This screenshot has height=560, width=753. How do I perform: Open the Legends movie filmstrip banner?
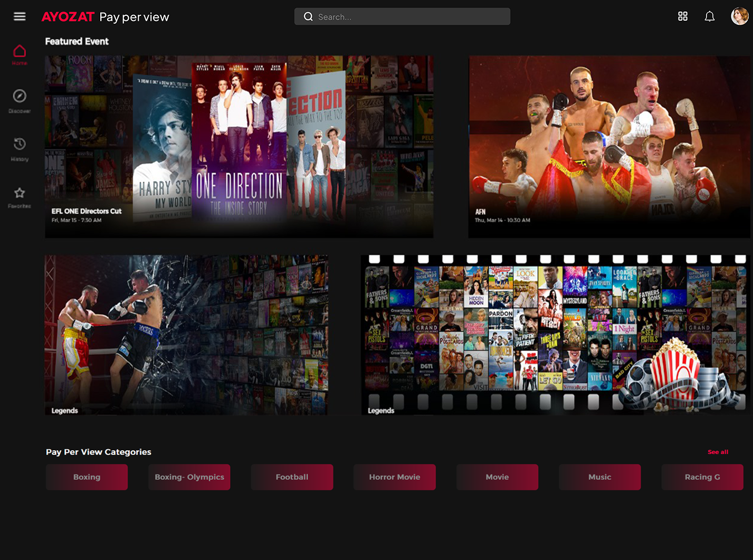(556, 335)
